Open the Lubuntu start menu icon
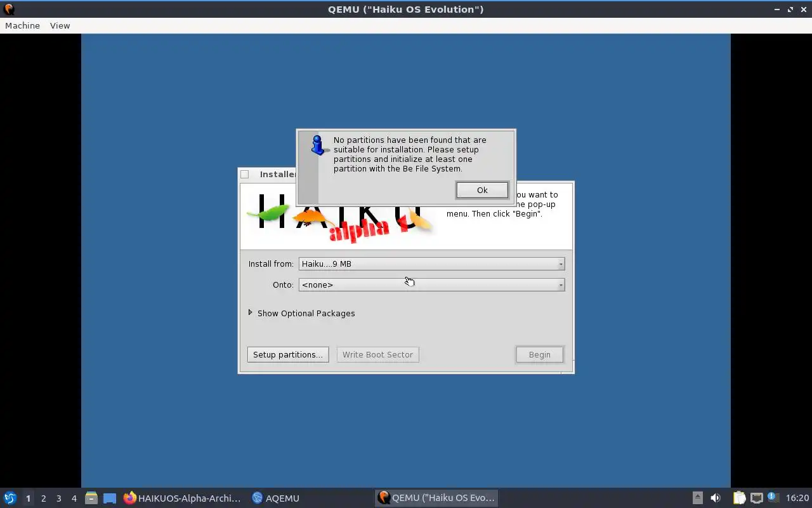The height and width of the screenshot is (508, 812). [10, 498]
